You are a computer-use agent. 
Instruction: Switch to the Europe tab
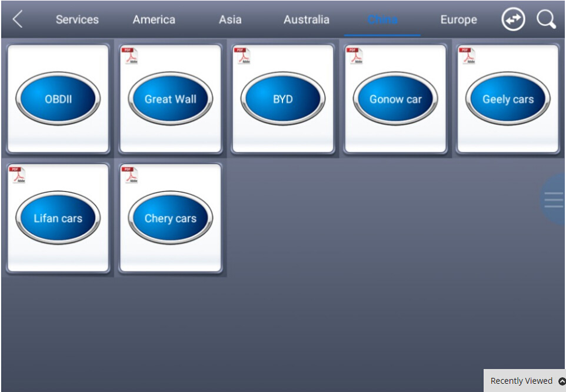click(458, 19)
